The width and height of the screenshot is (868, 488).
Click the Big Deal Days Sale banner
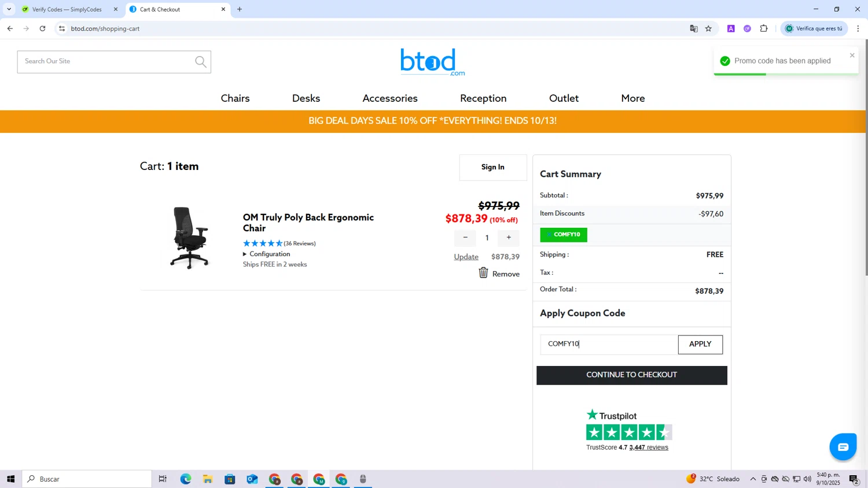[432, 121]
